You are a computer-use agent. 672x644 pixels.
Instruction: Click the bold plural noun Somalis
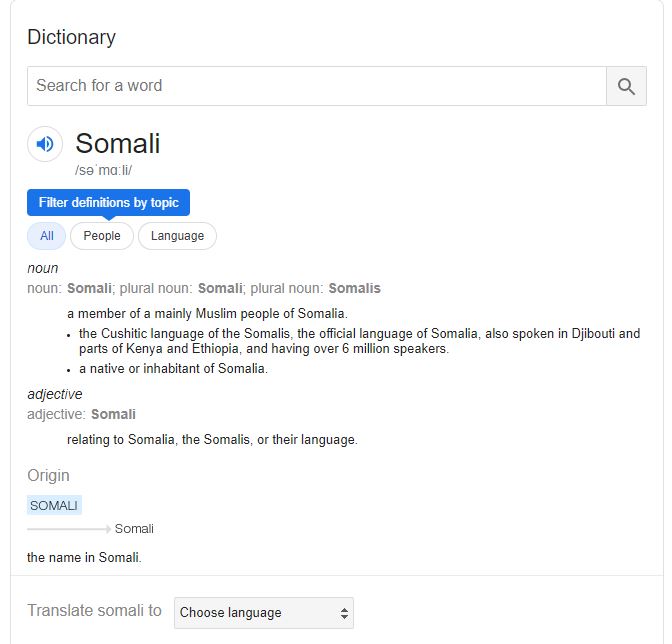click(x=354, y=288)
